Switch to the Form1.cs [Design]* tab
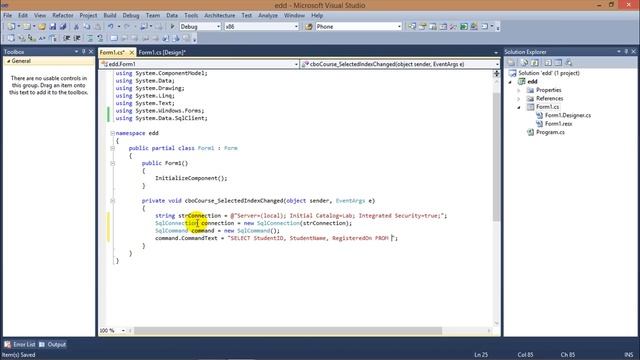This screenshot has height=360, width=640. 162,53
